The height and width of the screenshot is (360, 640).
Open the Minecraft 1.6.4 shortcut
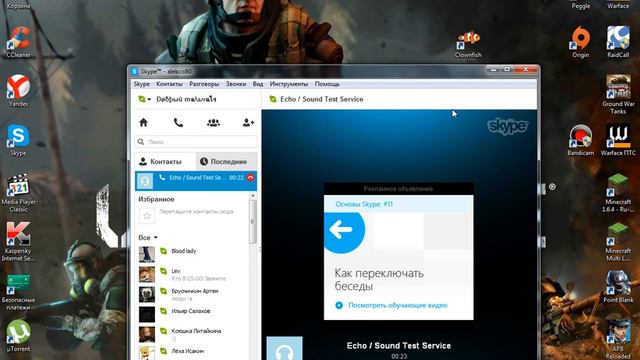click(x=618, y=193)
